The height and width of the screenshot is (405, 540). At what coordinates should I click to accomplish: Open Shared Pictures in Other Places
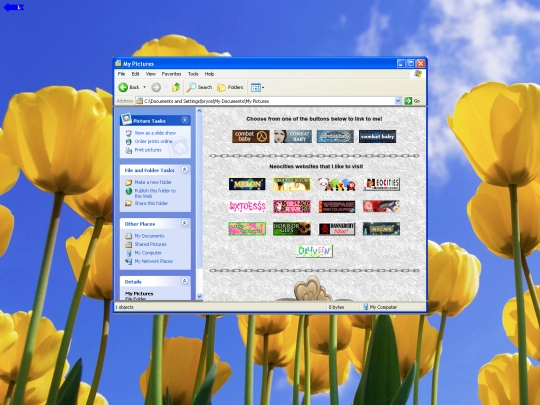tap(150, 244)
